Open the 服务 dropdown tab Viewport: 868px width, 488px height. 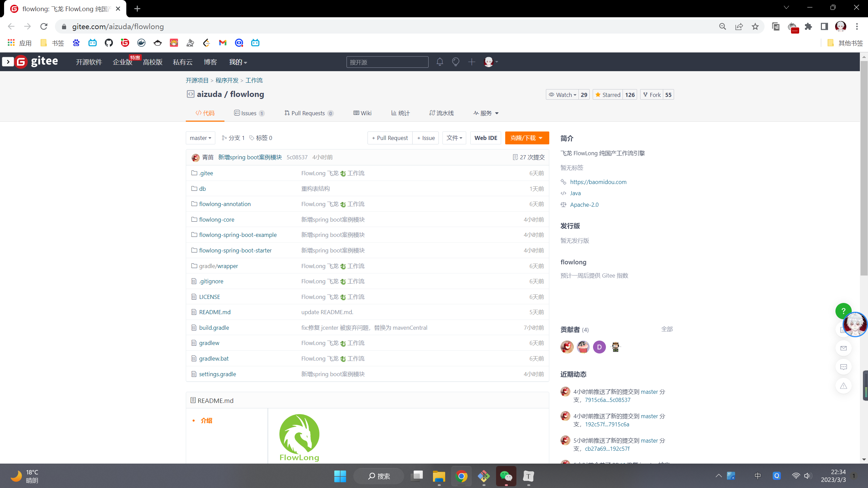486,113
